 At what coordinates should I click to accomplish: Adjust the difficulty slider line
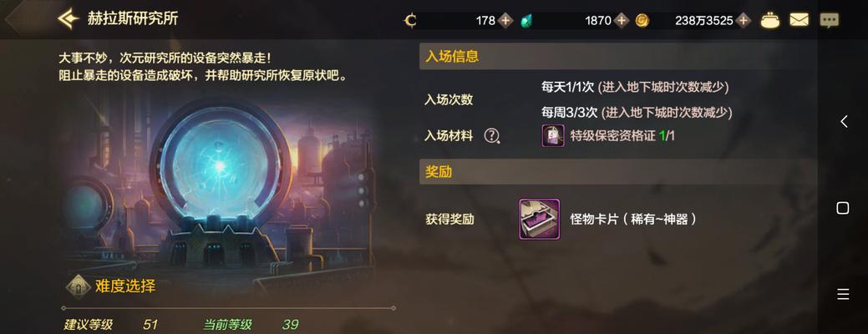point(229,308)
